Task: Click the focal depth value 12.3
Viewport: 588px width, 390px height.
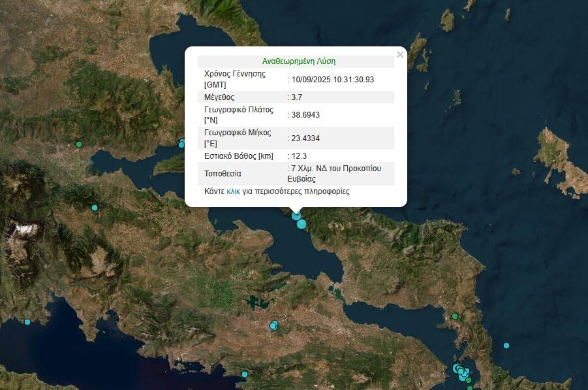Action: click(299, 156)
